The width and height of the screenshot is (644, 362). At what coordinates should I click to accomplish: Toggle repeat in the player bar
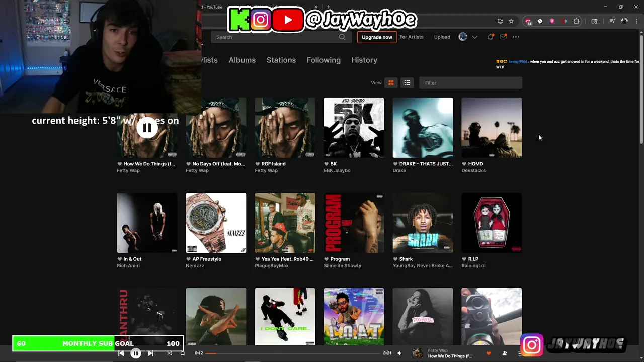coord(183,353)
